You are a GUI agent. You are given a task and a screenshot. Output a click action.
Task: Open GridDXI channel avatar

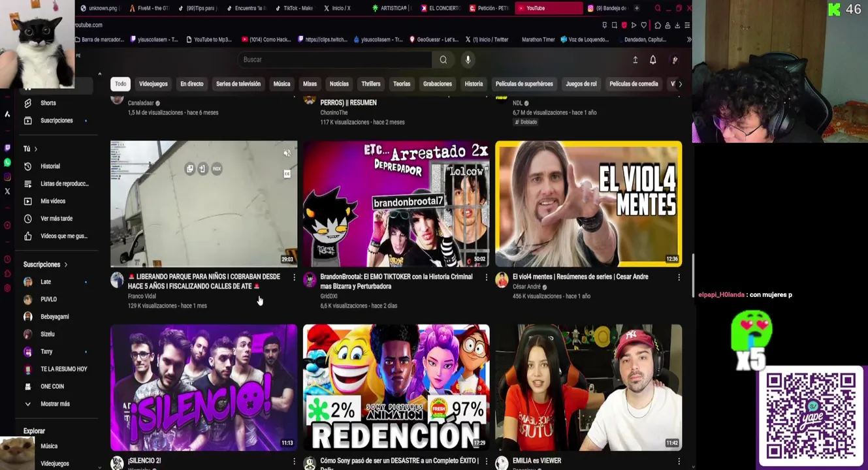coord(310,280)
